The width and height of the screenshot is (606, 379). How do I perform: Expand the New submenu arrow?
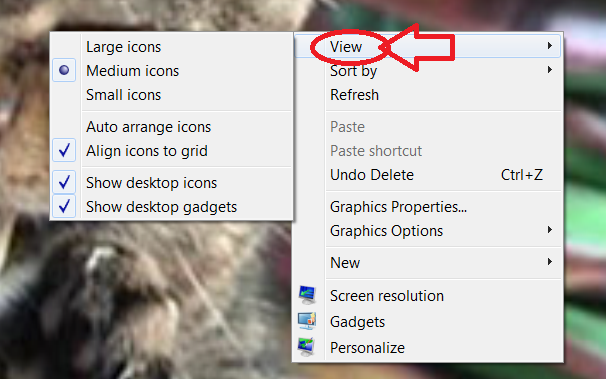[550, 262]
